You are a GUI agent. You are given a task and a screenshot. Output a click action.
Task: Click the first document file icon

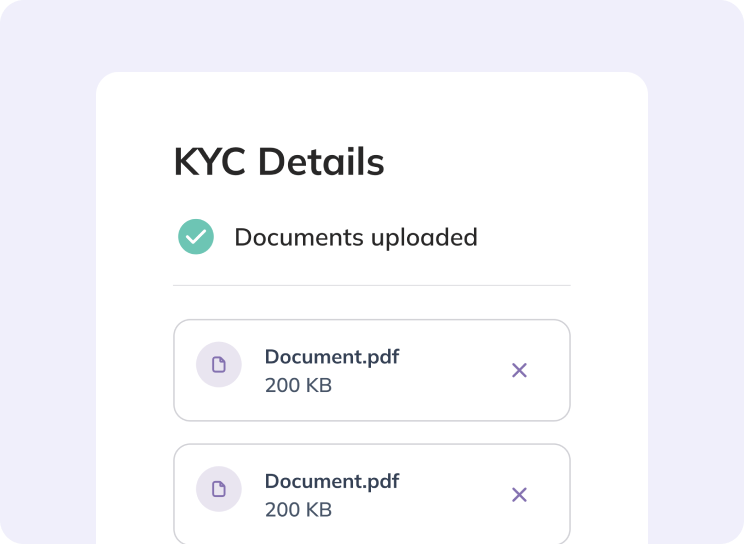219,365
